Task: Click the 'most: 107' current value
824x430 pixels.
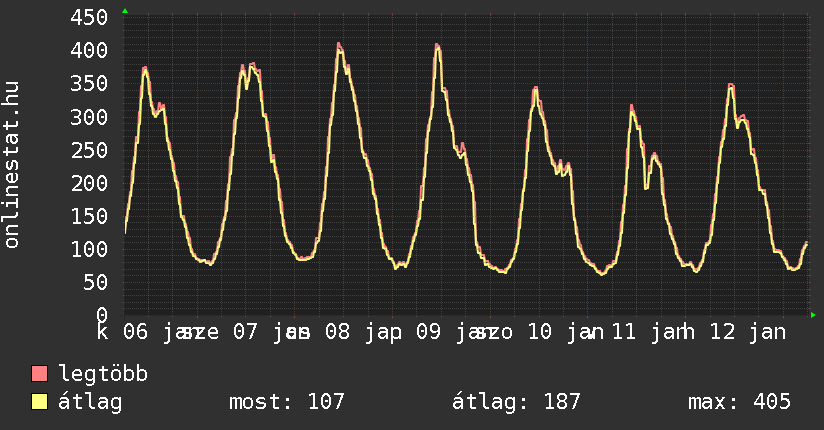Action: pyautogui.click(x=287, y=402)
